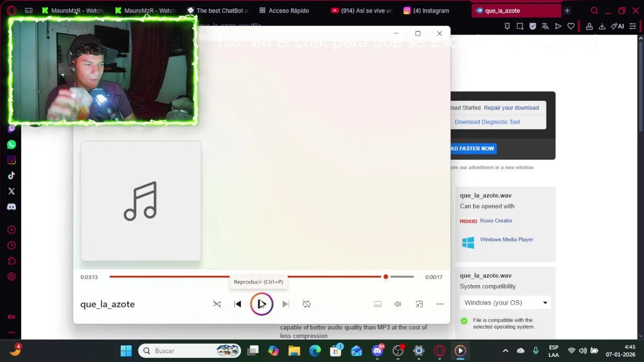This screenshot has width=644, height=362.
Task: Open the tab islands panel icon
Action: pos(29,11)
